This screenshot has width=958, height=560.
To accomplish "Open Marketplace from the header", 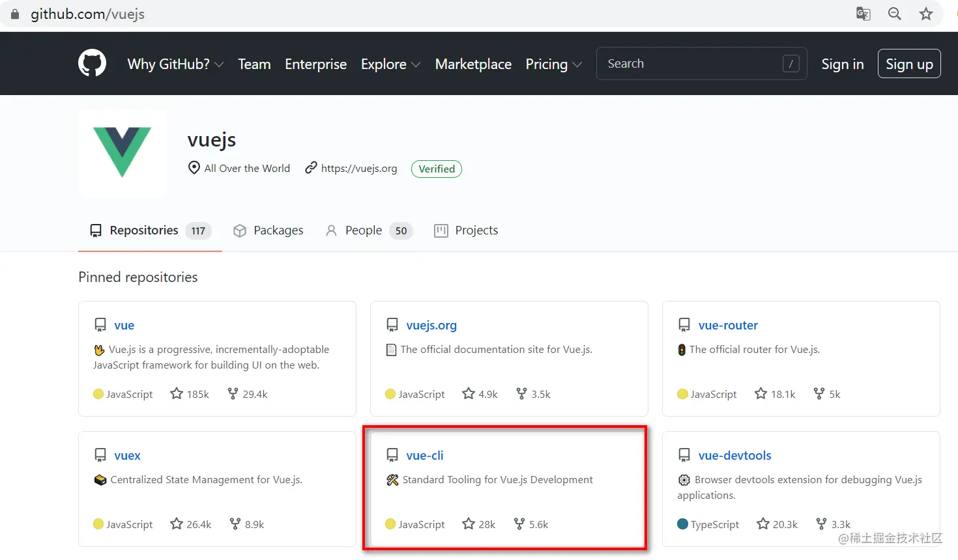I will tap(473, 64).
